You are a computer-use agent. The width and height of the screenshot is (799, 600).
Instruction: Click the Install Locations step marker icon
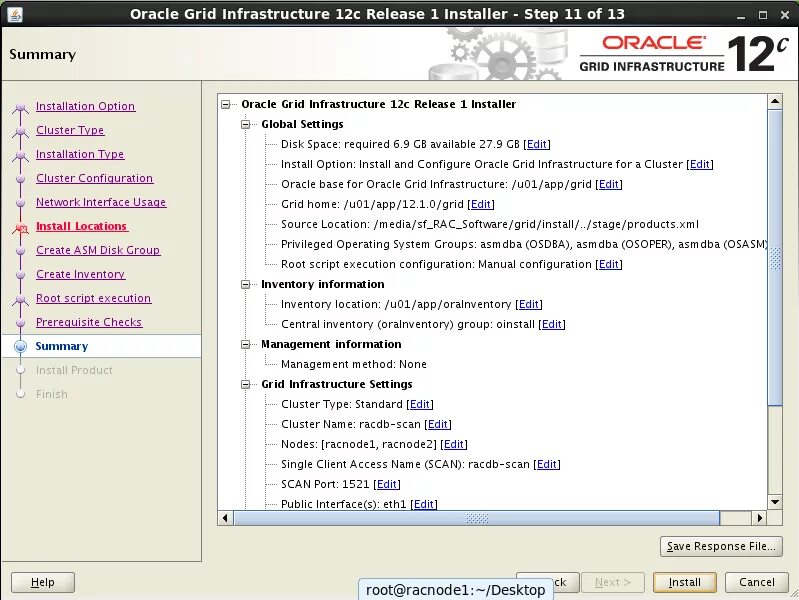coord(20,228)
